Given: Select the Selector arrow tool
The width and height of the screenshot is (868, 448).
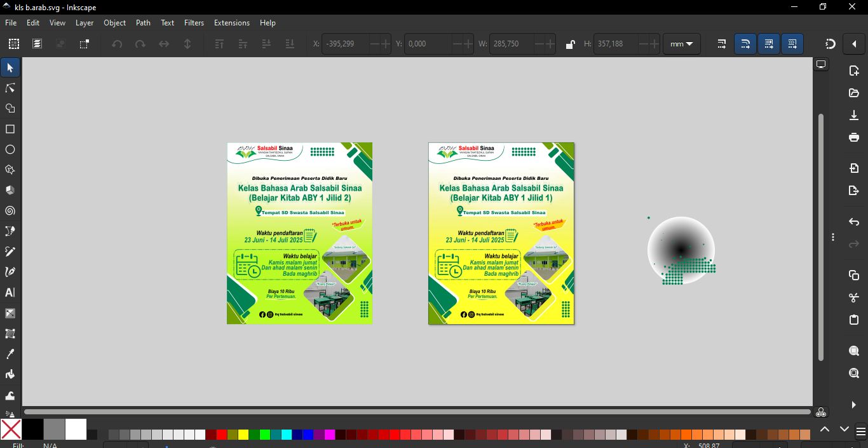Looking at the screenshot, I should click(x=10, y=67).
